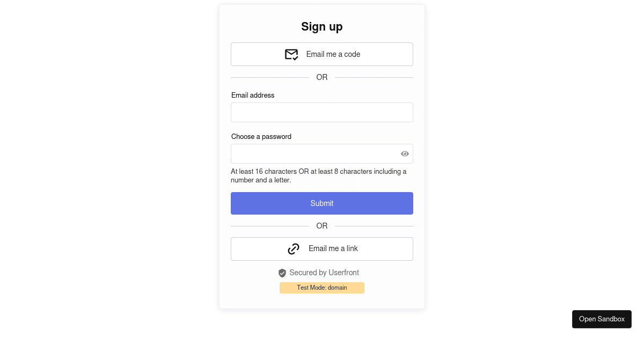Choose Email me a code option
644x338 pixels.
coord(322,54)
